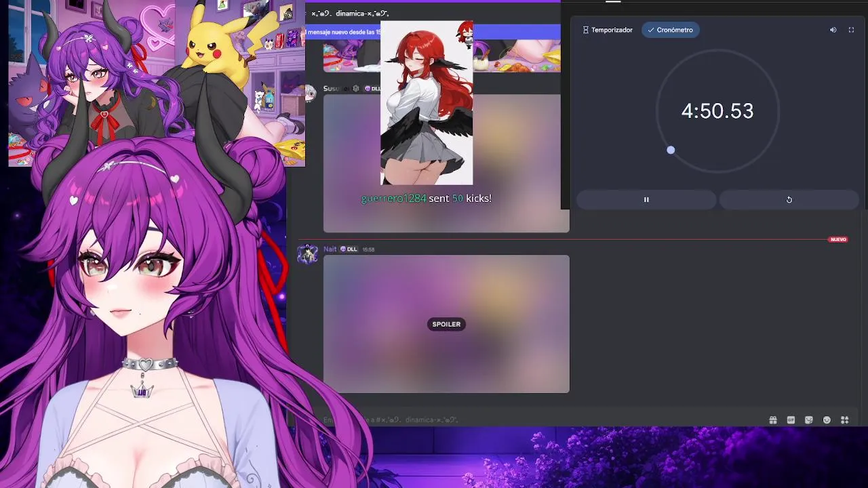Click the guerrero1284 username in kicks alert
This screenshot has height=488, width=868.
coord(393,199)
